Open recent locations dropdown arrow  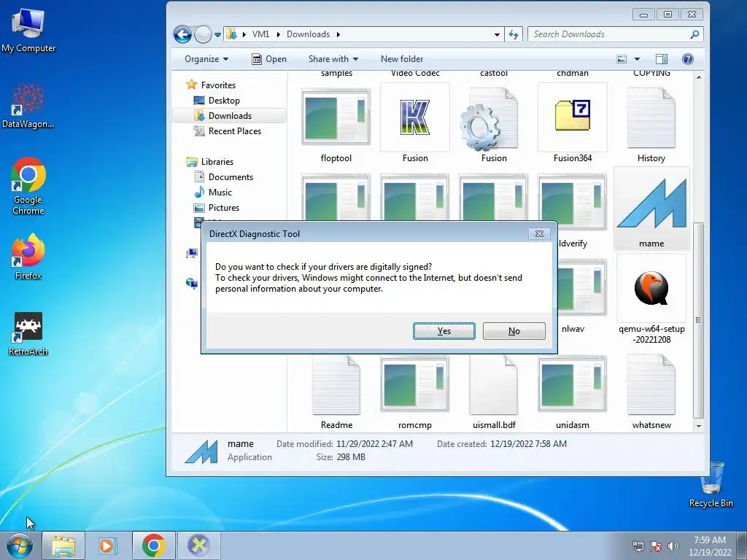[217, 35]
